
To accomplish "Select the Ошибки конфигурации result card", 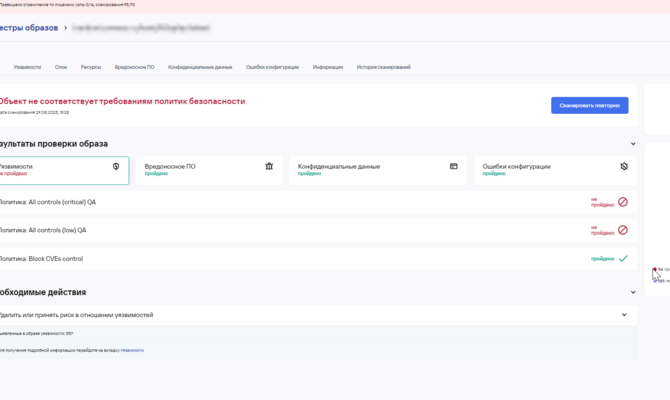I will (x=555, y=171).
